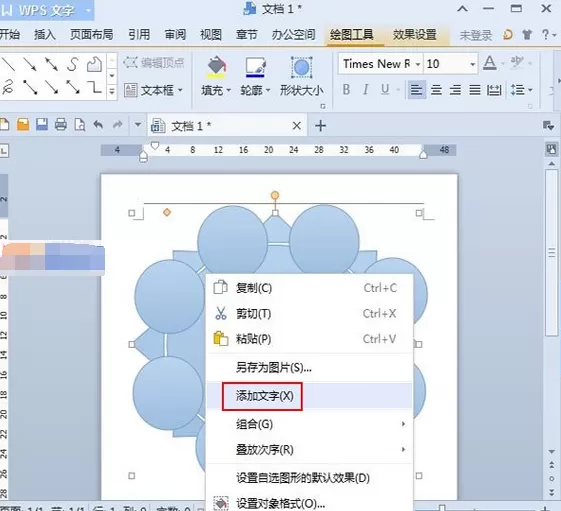Open the 视图 tab
The image size is (561, 511).
[x=211, y=35]
